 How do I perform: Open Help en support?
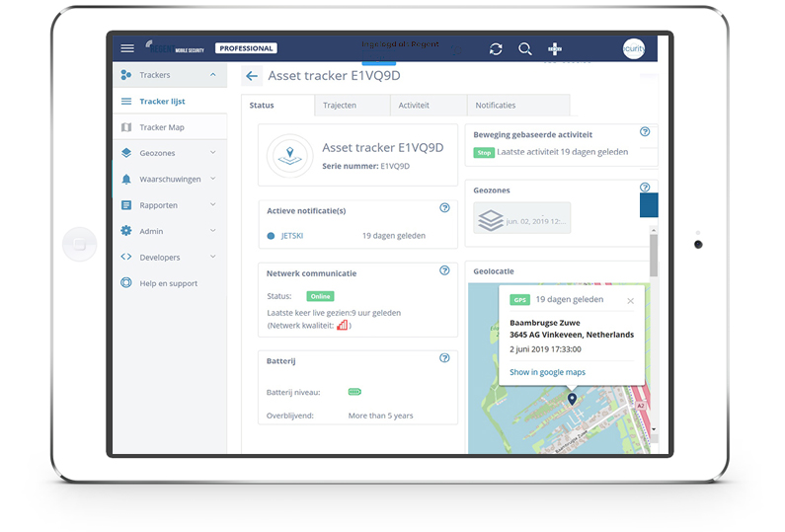pyautogui.click(x=169, y=283)
